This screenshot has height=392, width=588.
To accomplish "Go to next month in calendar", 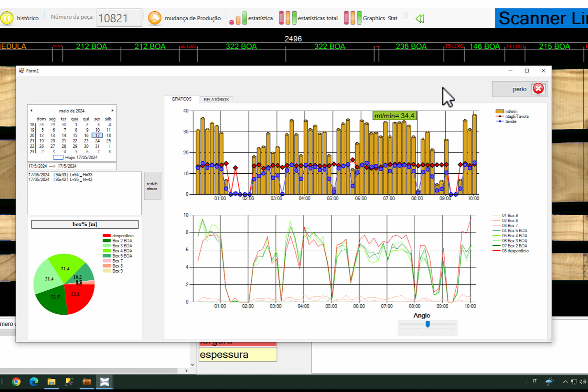I will pos(112,111).
